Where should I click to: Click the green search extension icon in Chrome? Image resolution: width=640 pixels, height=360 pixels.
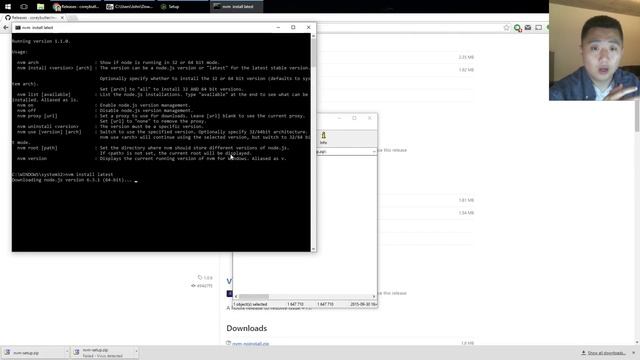click(x=518, y=28)
